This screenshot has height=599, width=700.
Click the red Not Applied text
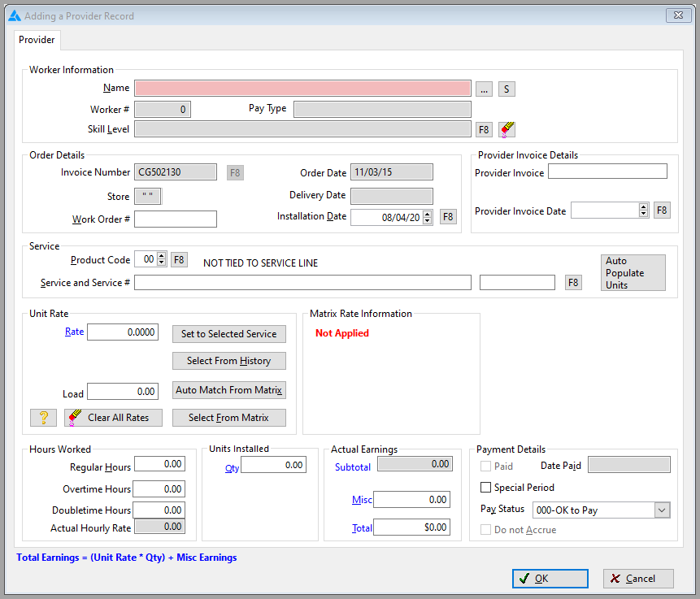pos(342,333)
